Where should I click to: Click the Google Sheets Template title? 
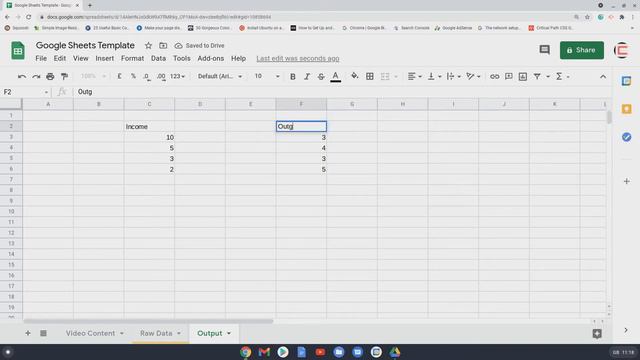(x=85, y=45)
